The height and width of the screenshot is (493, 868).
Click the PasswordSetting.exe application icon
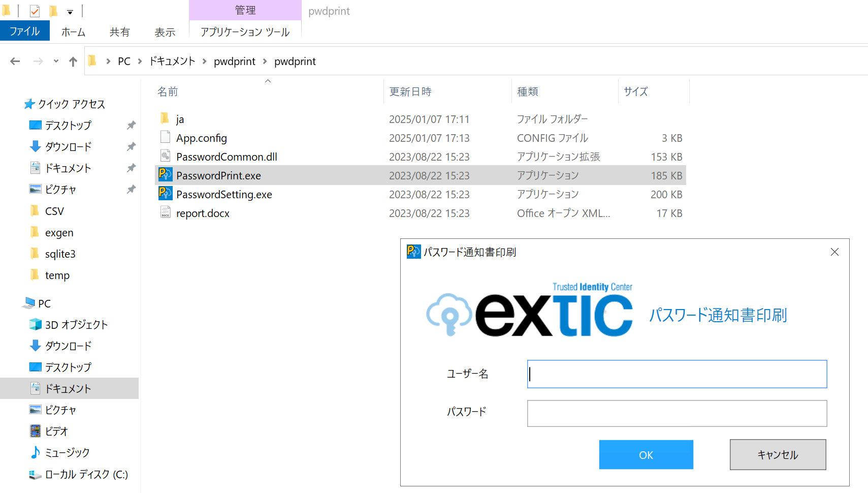coord(165,194)
